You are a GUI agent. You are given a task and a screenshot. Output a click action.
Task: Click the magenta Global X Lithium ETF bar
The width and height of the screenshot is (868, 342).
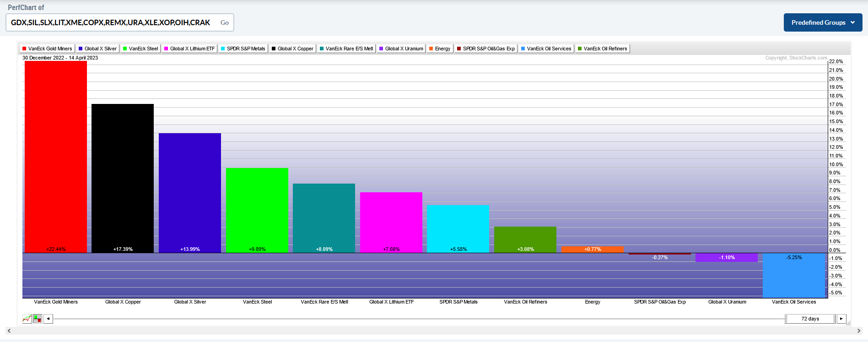[391, 223]
